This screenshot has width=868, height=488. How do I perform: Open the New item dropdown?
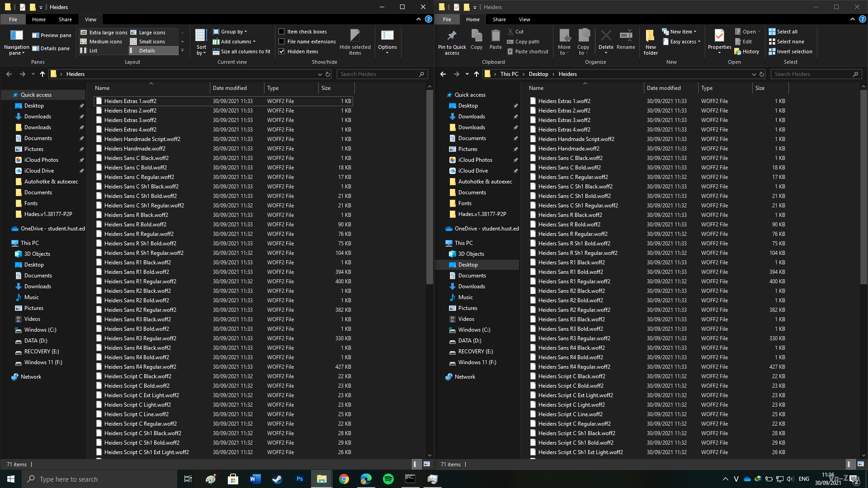pos(679,32)
